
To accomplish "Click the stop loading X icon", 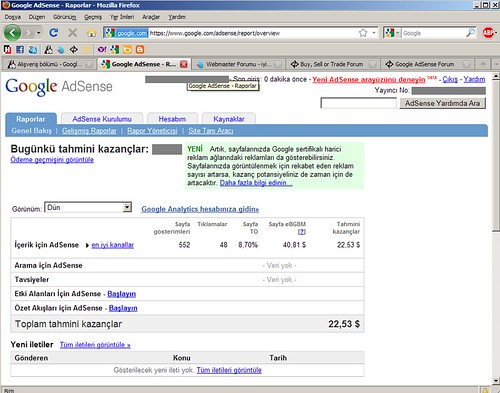I will 72,33.
